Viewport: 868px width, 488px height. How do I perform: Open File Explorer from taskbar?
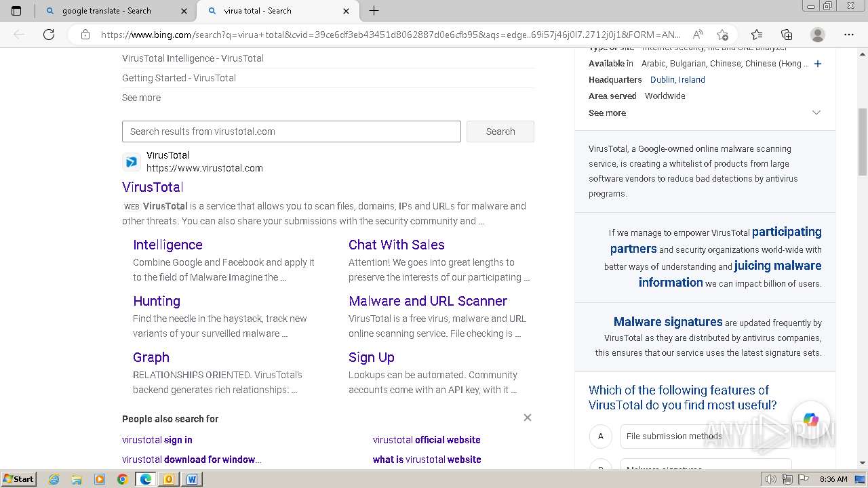click(77, 479)
